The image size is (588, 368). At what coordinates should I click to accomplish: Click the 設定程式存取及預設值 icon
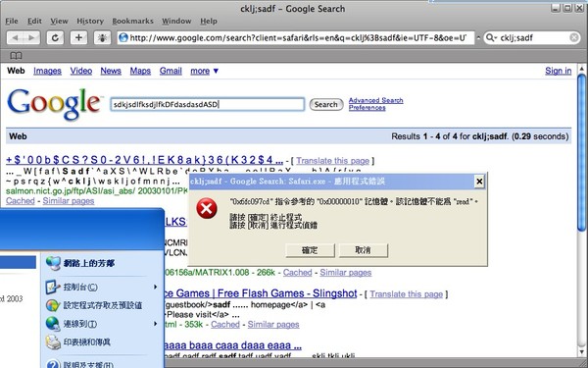point(53,305)
